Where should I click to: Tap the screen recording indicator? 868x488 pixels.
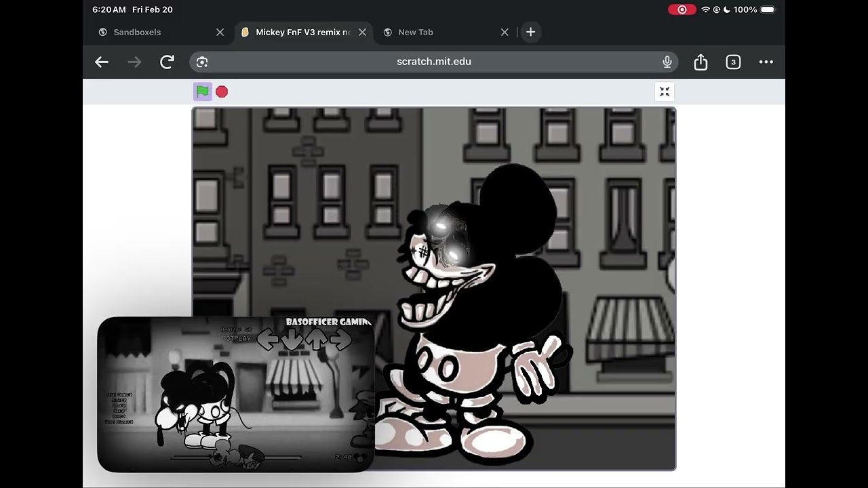point(682,9)
